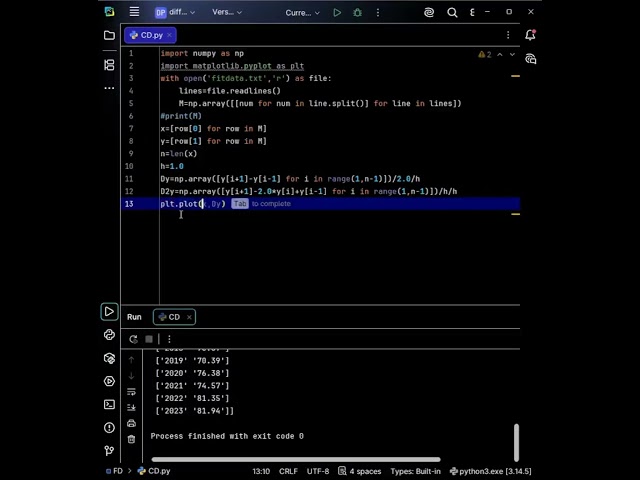Rerun the CD configuration

(x=133, y=339)
